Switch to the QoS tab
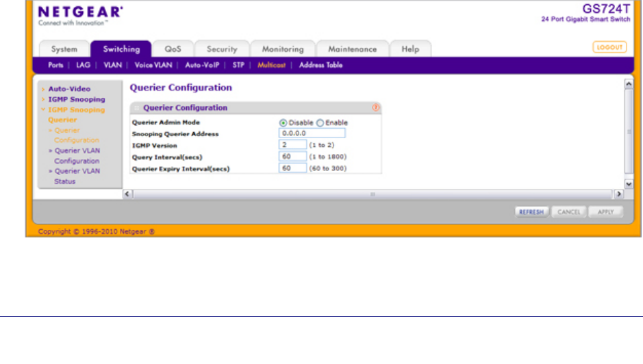 (173, 49)
